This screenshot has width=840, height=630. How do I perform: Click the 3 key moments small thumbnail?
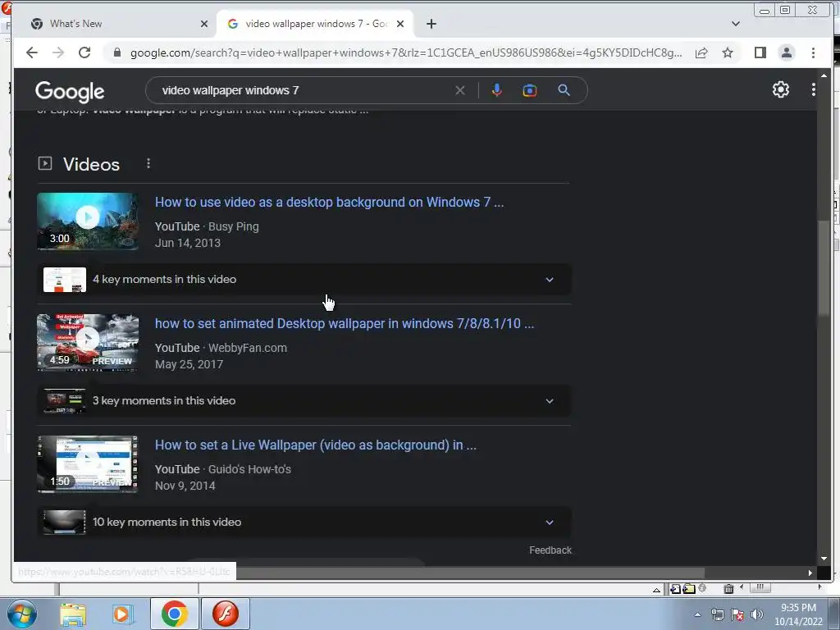tap(64, 401)
